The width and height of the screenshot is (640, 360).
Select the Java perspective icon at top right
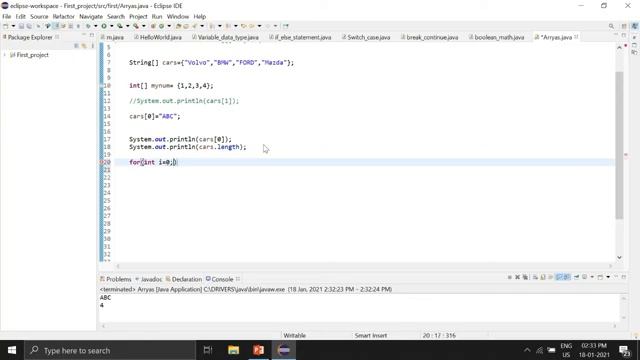635,26
